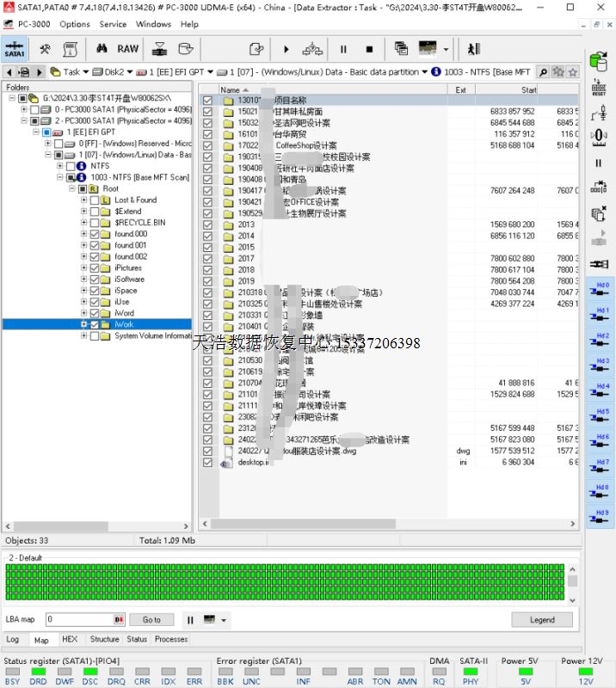
Task: Collapse the Root tree node
Action: tap(71, 188)
